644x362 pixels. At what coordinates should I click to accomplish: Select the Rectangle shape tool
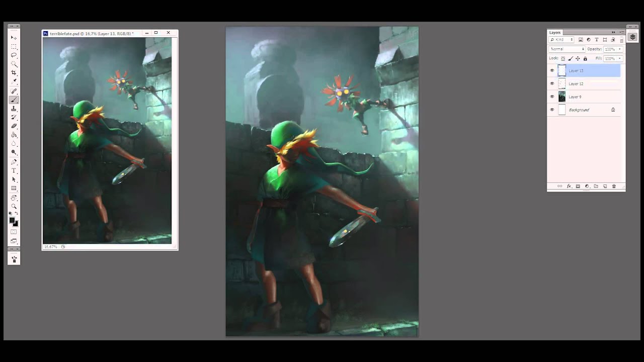pos(14,188)
